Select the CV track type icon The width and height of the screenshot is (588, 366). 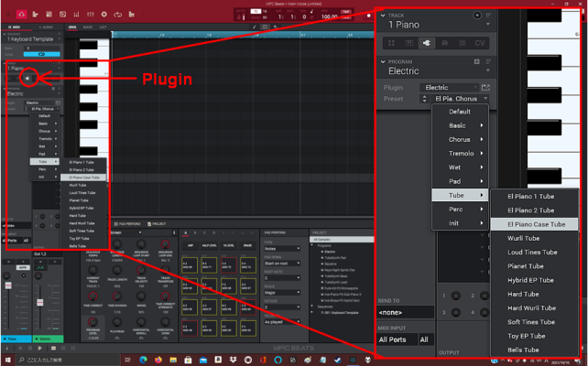[x=479, y=42]
